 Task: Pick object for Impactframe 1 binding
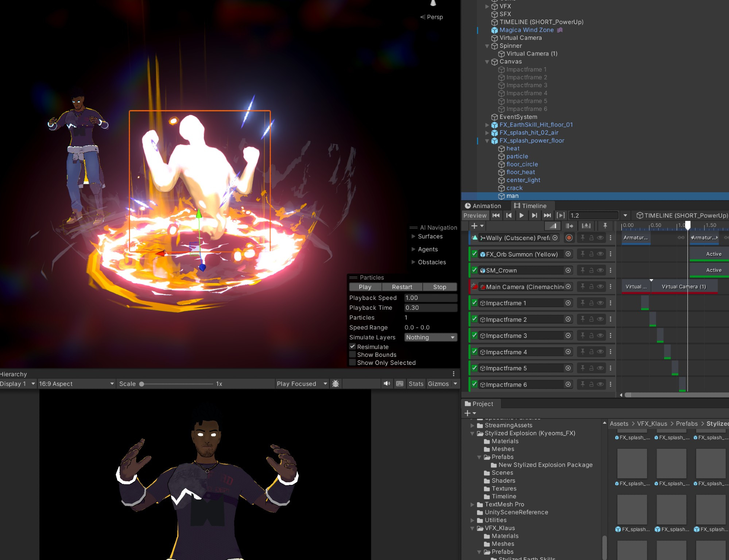tap(568, 303)
